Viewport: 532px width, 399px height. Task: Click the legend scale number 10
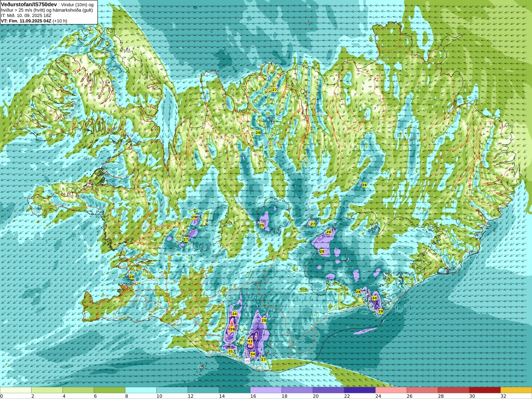click(x=159, y=396)
